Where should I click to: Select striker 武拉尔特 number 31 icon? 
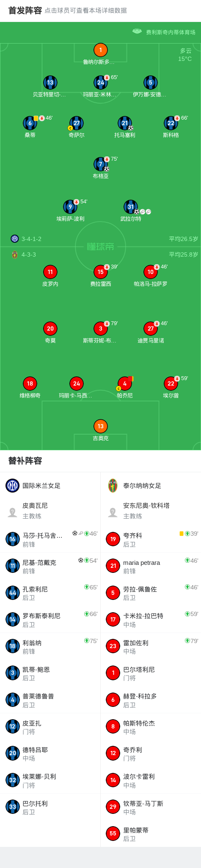130,207
